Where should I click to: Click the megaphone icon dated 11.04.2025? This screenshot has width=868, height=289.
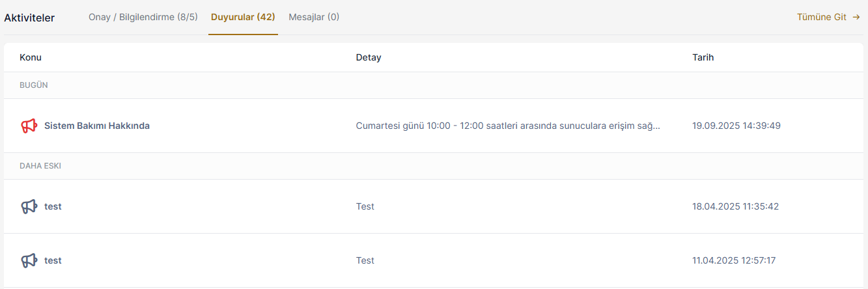[29, 260]
